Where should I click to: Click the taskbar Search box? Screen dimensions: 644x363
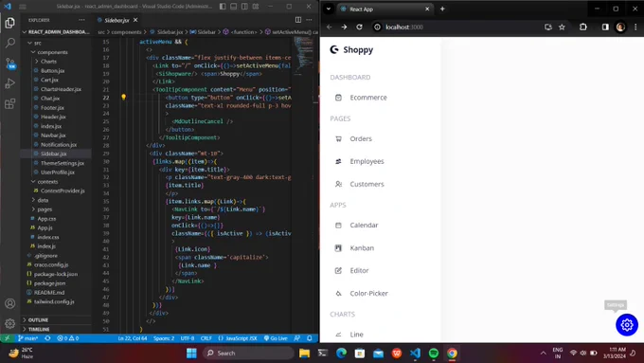[x=248, y=354]
